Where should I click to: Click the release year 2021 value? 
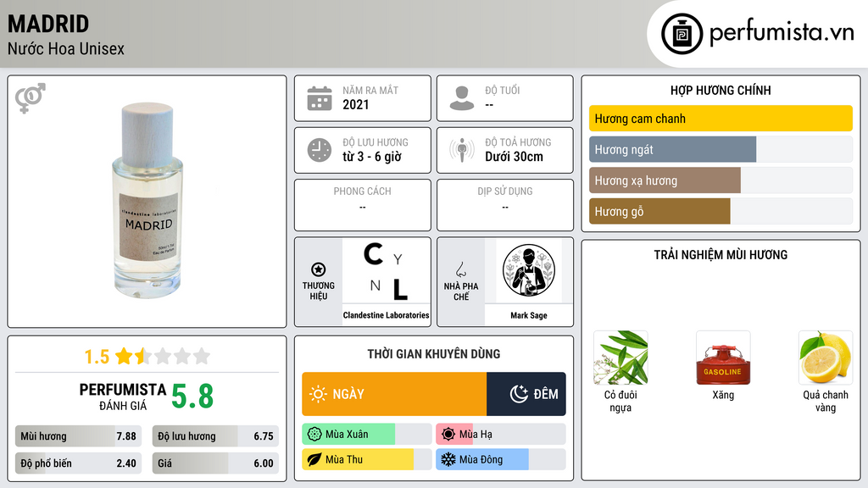point(355,104)
